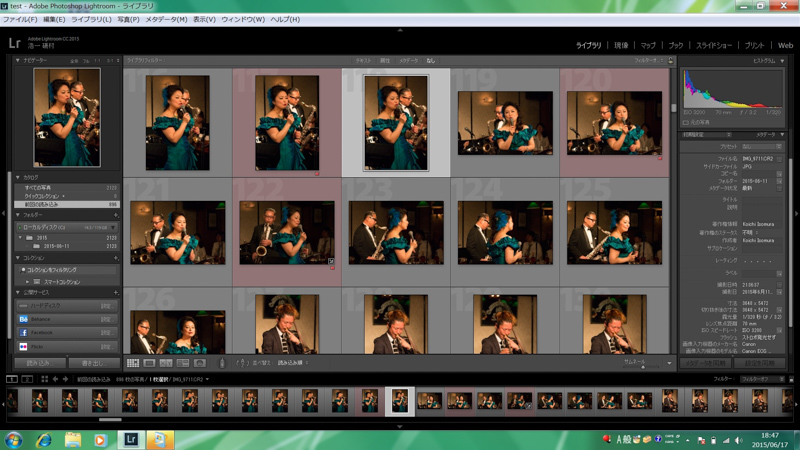The width and height of the screenshot is (800, 450).
Task: Click the Sync Metadata button
Action: (x=706, y=363)
